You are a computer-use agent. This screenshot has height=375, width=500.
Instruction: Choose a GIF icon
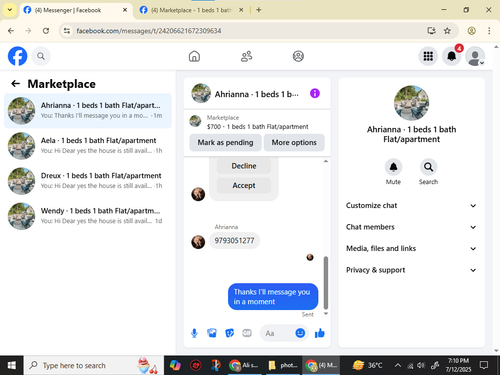[x=247, y=333]
